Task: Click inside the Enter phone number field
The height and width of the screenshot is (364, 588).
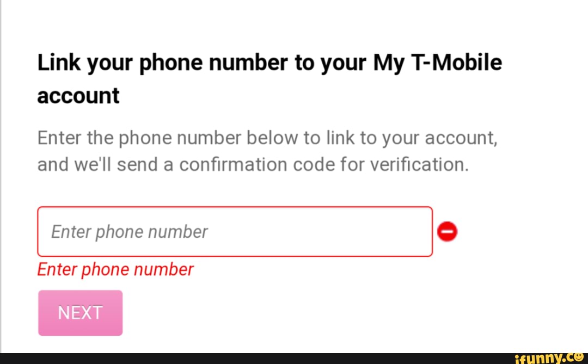Action: point(234,231)
